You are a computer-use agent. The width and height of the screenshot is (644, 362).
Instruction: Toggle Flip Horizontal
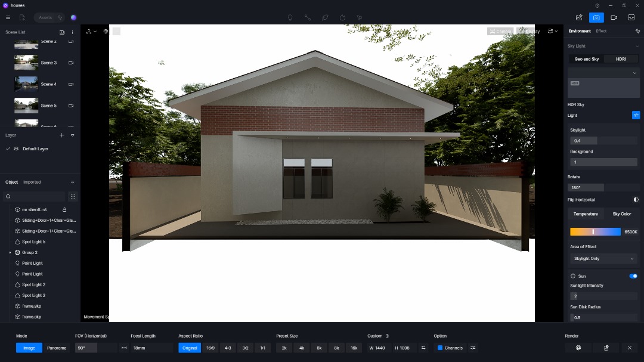coord(636,200)
